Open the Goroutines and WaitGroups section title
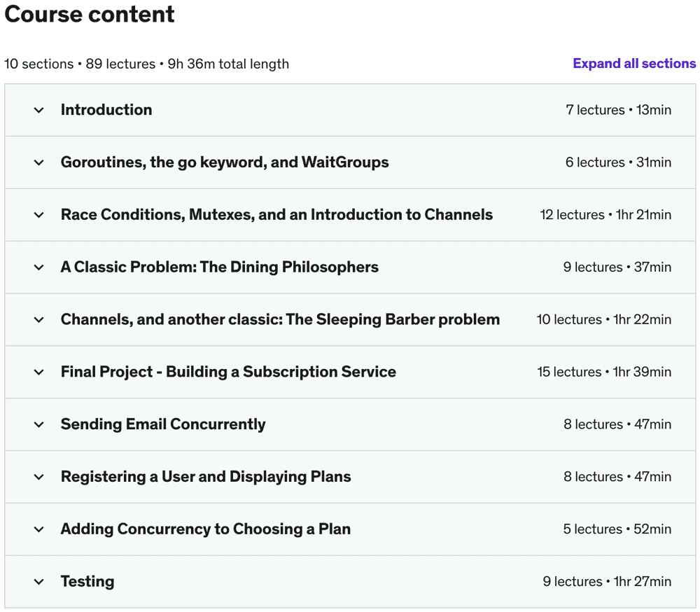This screenshot has height=612, width=700. coord(225,162)
